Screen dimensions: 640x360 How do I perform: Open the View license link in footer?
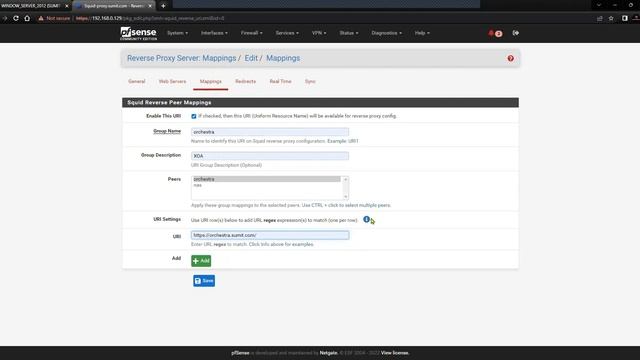pos(395,353)
